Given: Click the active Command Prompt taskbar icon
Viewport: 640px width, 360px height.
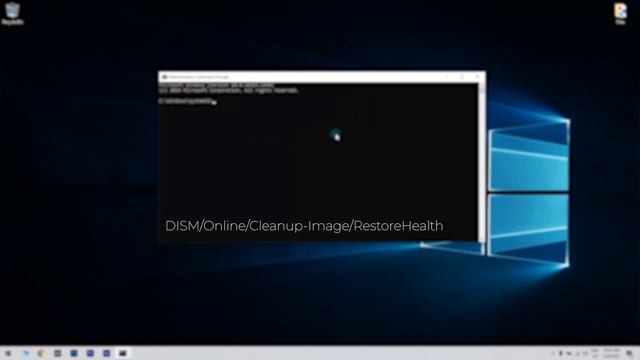Looking at the screenshot, I should (123, 353).
